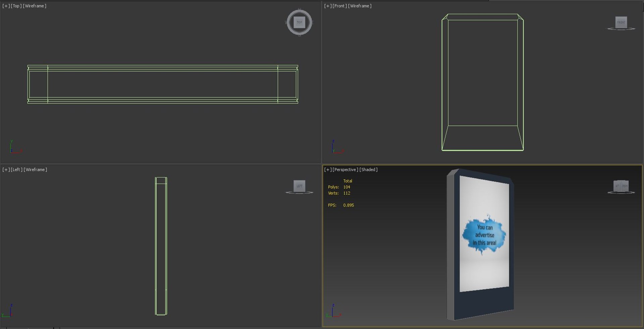Open the [Top] view label menu
Viewport: 644px width, 329px height.
point(16,6)
